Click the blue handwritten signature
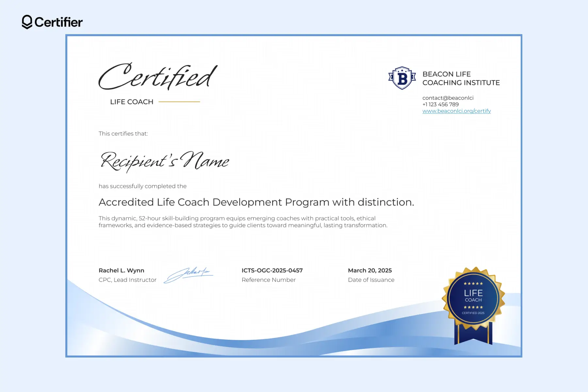Image resolution: width=588 pixels, height=392 pixels. click(x=188, y=275)
